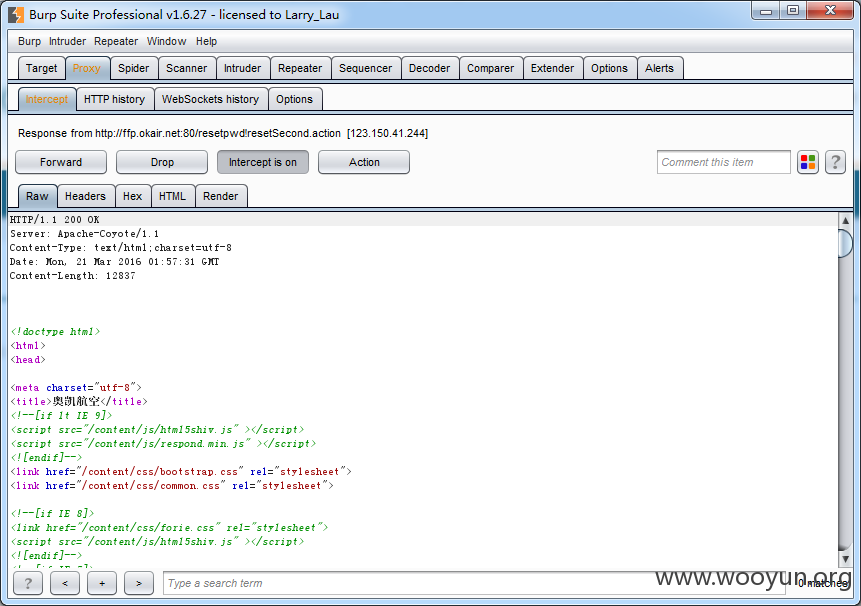This screenshot has height=606, width=861.
Task: Click the Type a search term field
Action: coord(474,583)
